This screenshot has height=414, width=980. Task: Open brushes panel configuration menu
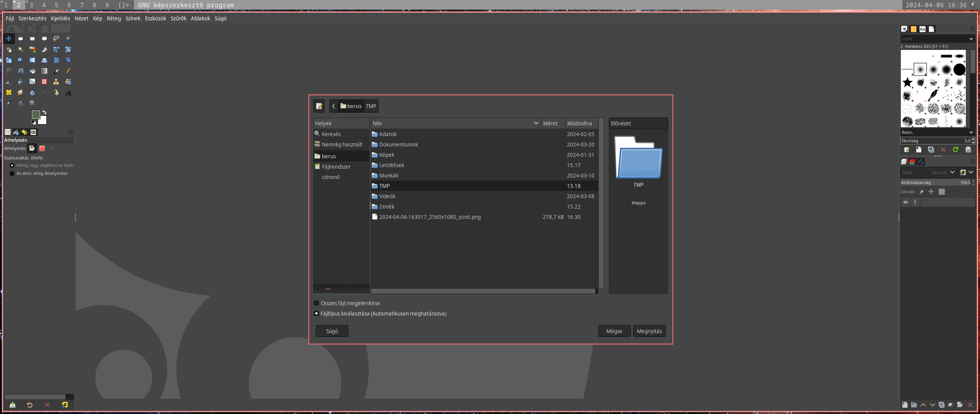(x=972, y=29)
